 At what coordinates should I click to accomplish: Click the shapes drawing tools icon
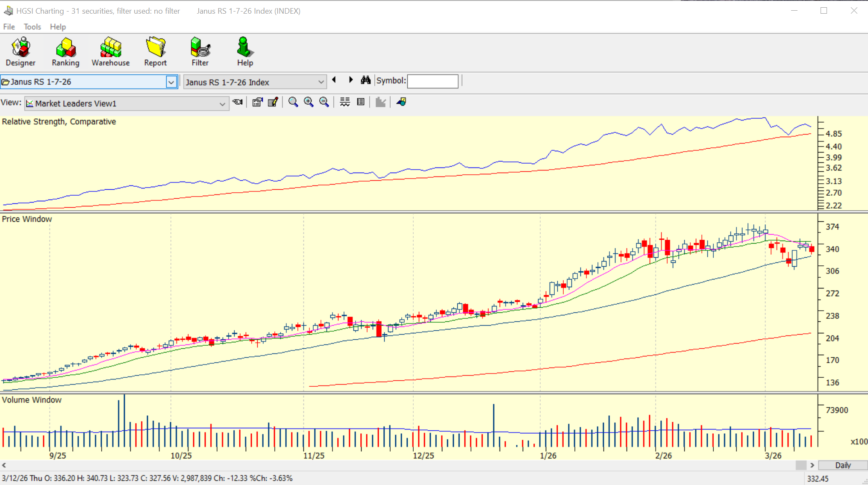point(401,102)
